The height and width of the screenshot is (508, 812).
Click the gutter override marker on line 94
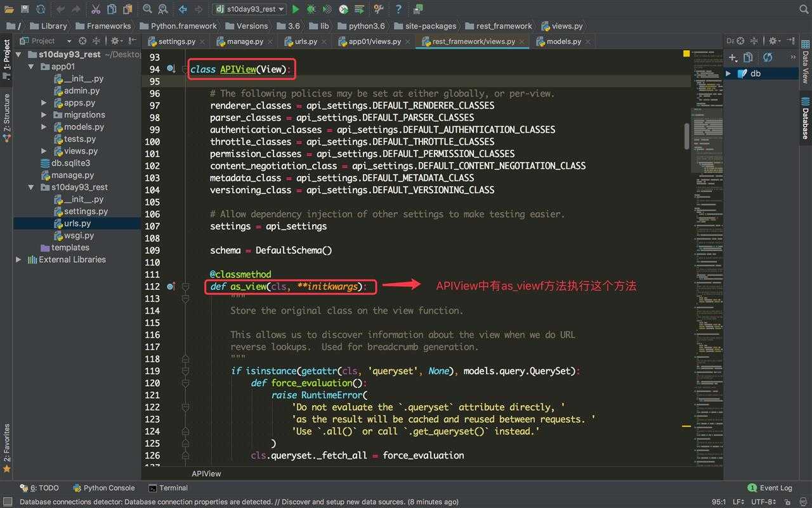[171, 69]
